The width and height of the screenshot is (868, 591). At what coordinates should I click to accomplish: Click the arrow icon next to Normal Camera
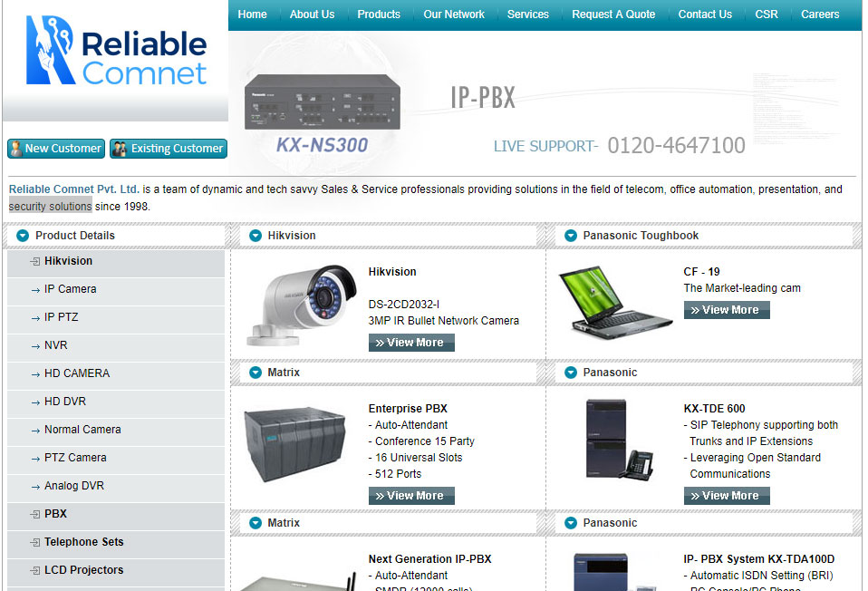35,431
